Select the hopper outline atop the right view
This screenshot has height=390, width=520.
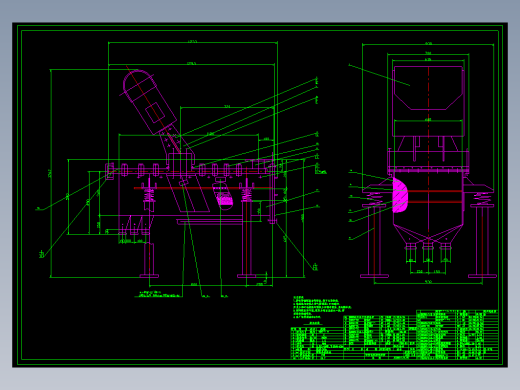tap(428, 88)
